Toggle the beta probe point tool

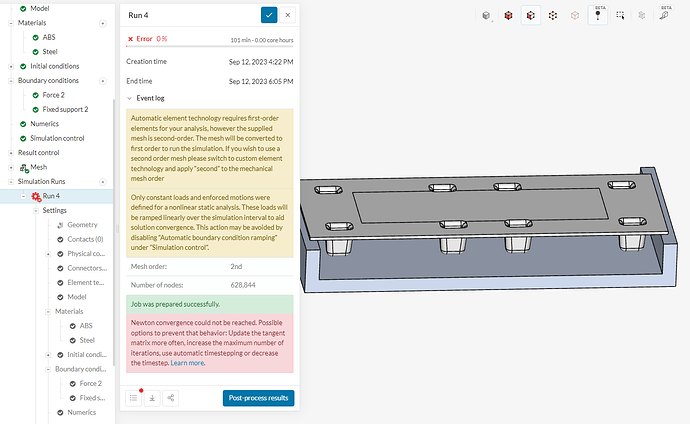[x=598, y=15]
